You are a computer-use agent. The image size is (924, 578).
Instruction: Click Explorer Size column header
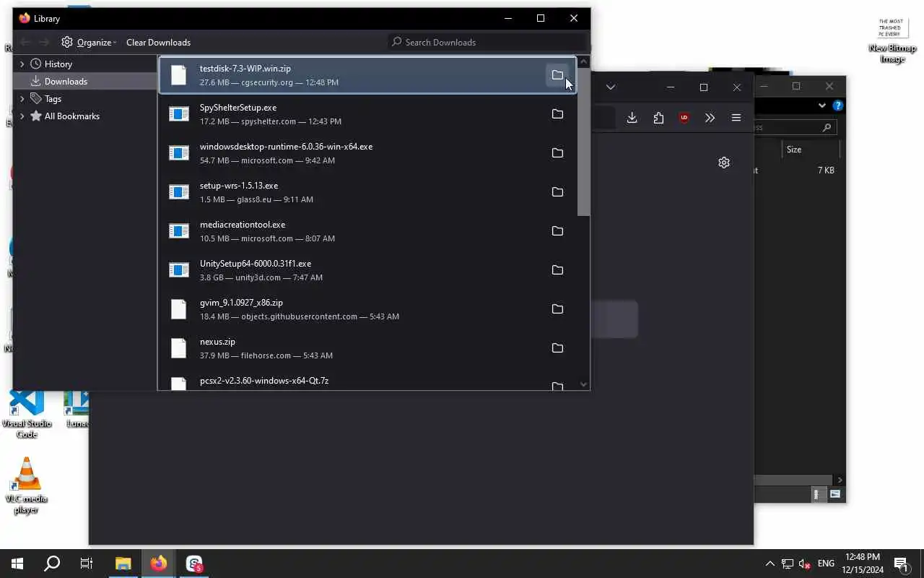click(811, 150)
